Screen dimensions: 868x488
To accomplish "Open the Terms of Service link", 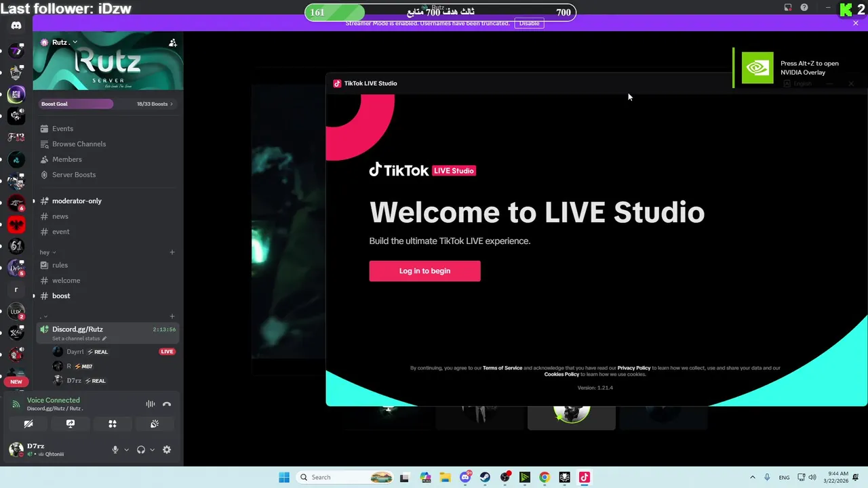I will click(502, 368).
